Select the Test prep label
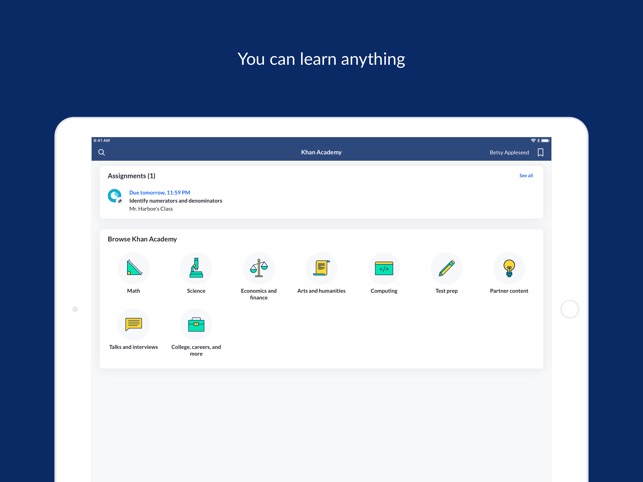 (x=447, y=291)
